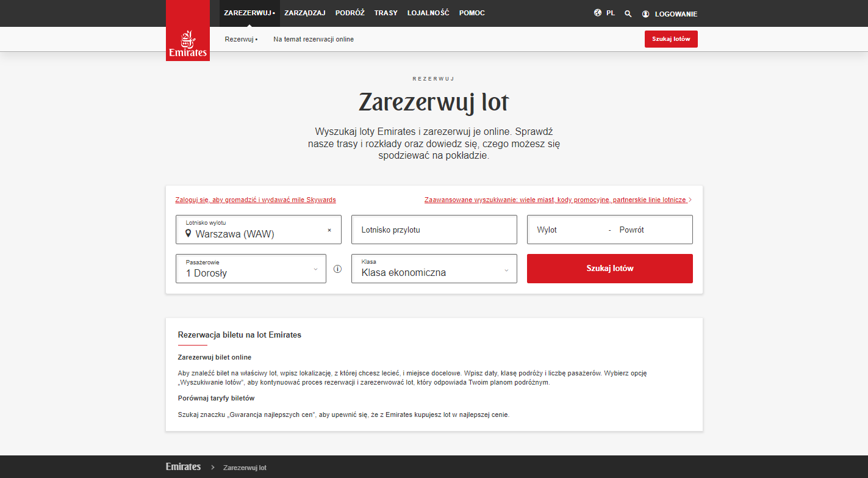Click PL language label

point(611,13)
